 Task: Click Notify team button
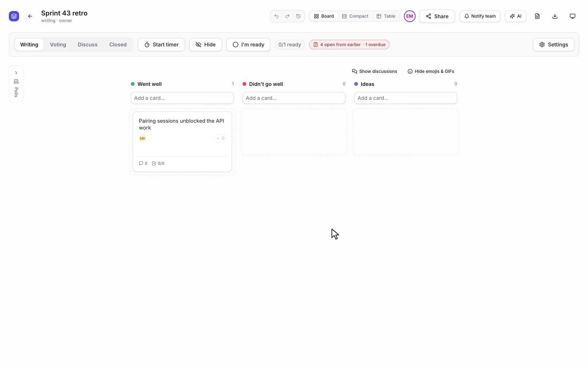click(x=480, y=16)
